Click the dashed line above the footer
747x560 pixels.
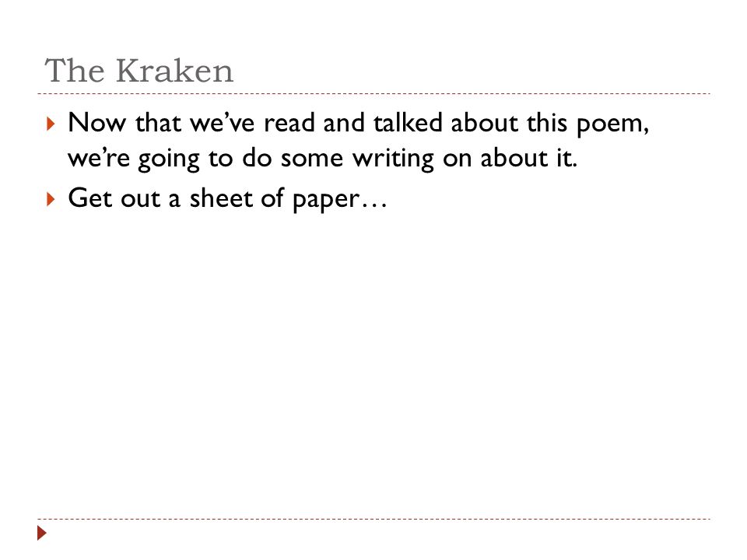(373, 519)
